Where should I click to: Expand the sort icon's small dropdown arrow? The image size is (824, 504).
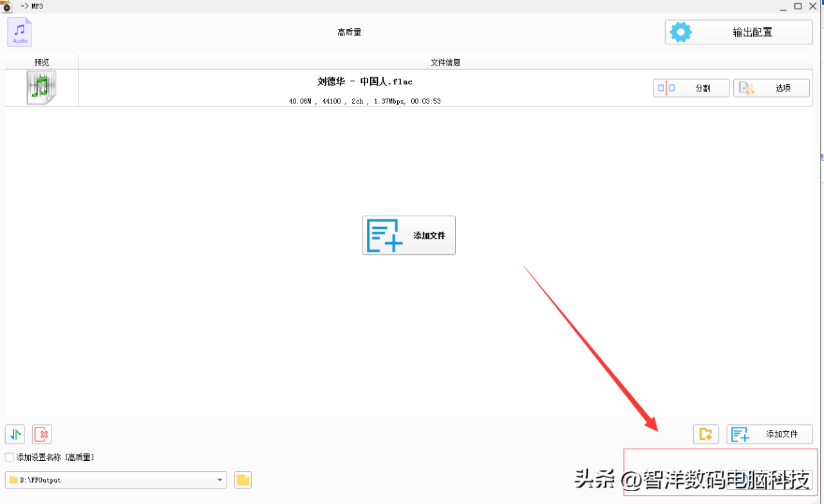pos(19,434)
